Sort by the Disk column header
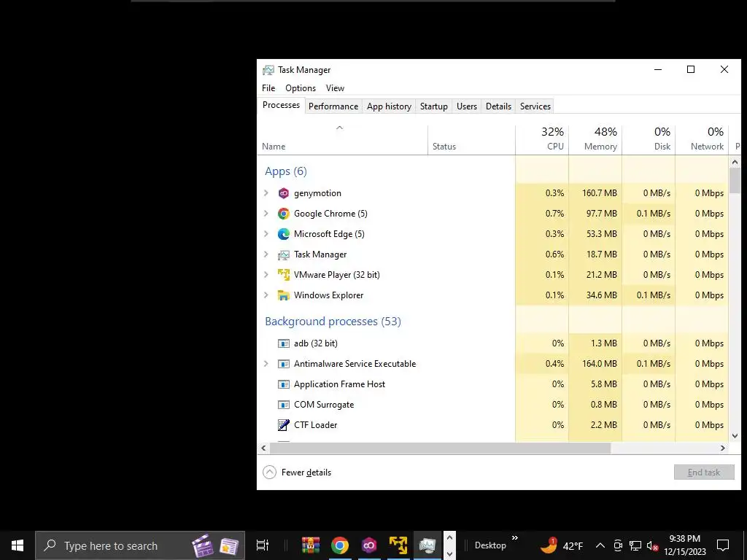The height and width of the screenshot is (560, 747). pos(649,139)
